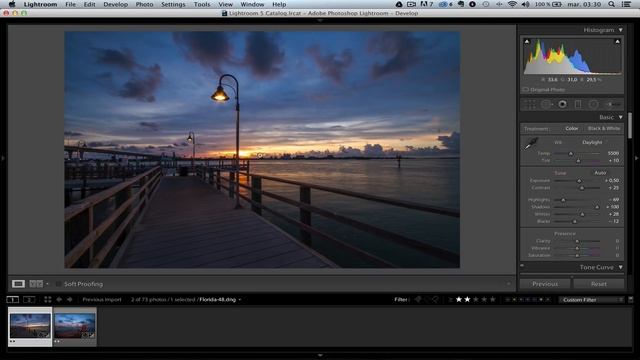Enable Soft Proofing checkbox

click(x=58, y=284)
